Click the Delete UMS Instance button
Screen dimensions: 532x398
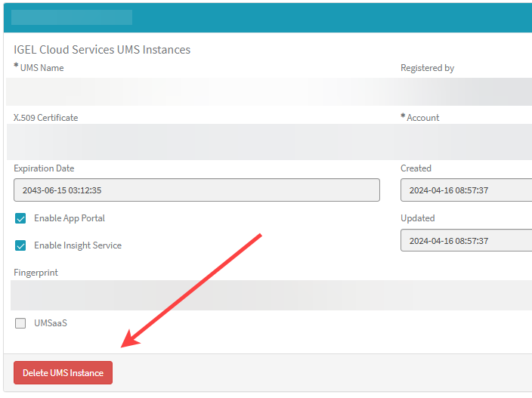[x=63, y=372]
